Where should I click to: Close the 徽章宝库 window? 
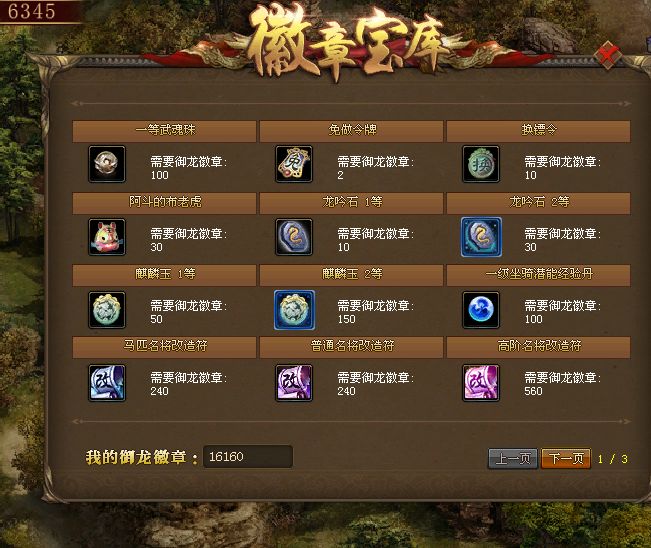click(x=608, y=55)
